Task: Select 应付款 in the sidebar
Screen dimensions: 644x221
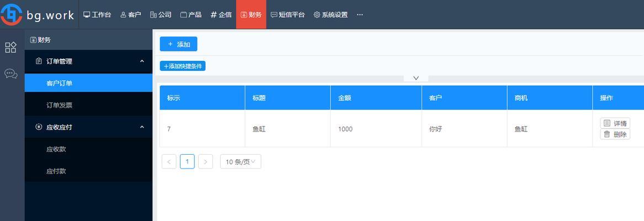Action: 88,171
